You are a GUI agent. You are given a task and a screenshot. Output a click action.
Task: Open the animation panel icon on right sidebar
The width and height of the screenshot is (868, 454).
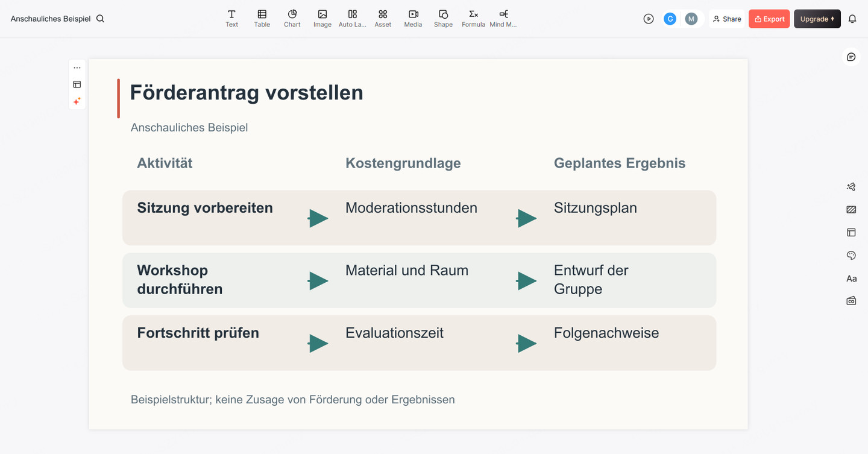point(851,187)
